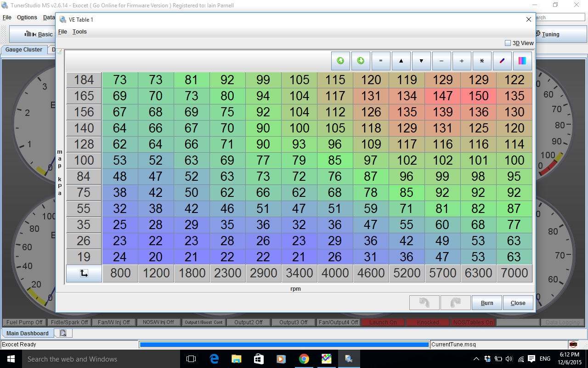
Task: Toggle the NOS/Tables On indicator
Action: coord(473,322)
